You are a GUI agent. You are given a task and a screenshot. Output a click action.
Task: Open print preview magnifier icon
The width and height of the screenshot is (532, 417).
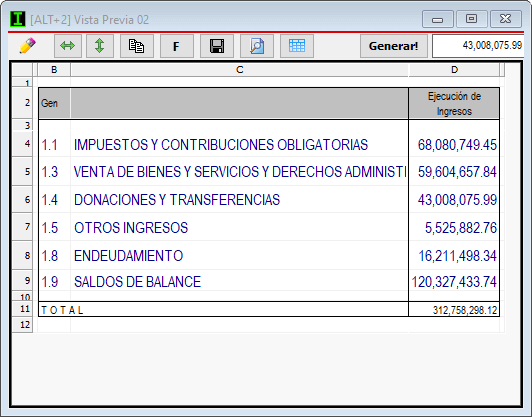(x=257, y=46)
